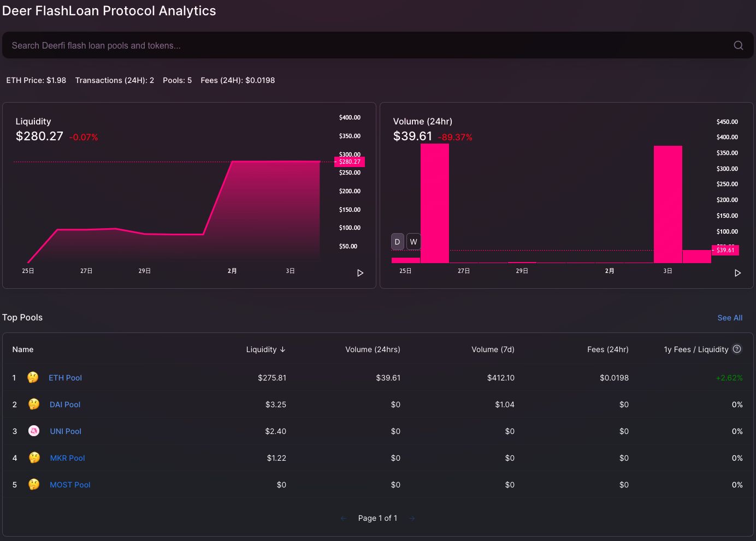Click the UNI Pool unicorn icon
This screenshot has height=541, width=756.
[x=34, y=431]
